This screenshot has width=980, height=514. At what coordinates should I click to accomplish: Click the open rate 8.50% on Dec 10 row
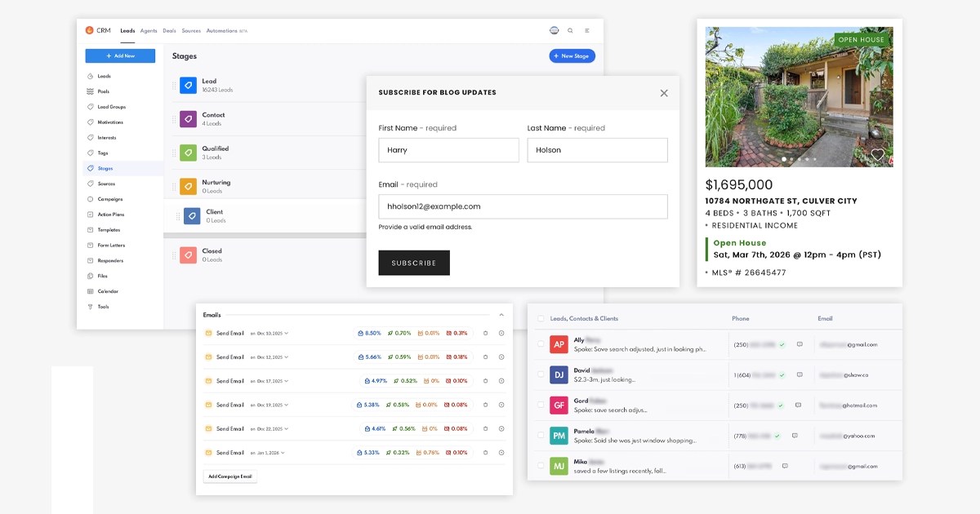tap(370, 333)
